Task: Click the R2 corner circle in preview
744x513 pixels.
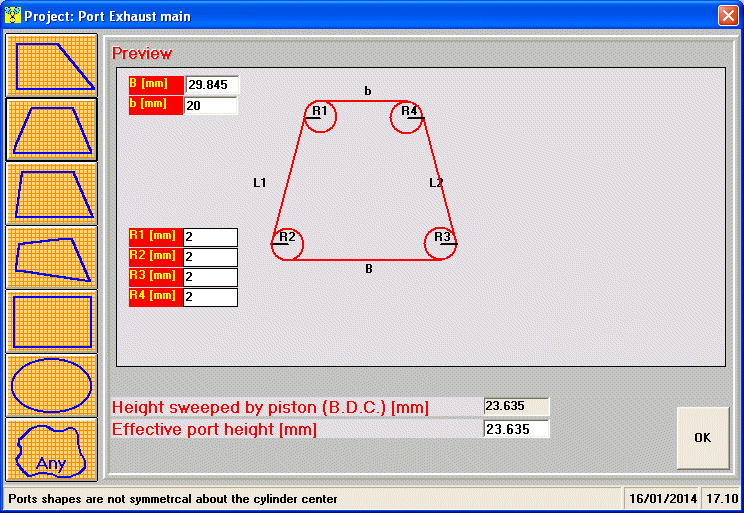Action: [x=287, y=244]
